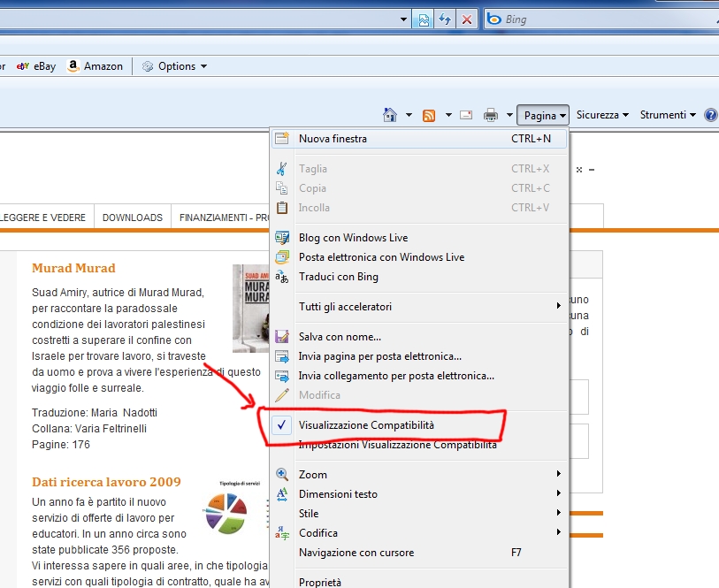Click the red Stop loading icon

pyautogui.click(x=467, y=19)
